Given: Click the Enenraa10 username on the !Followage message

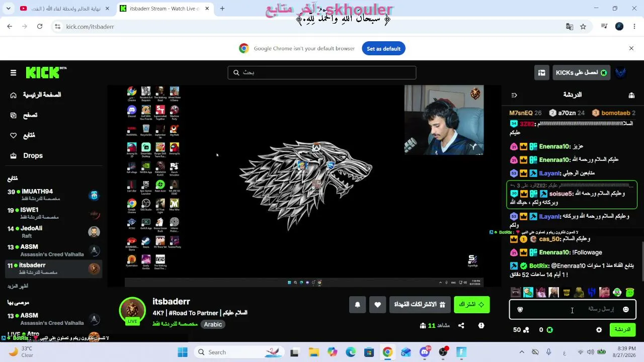Looking at the screenshot, I should (x=554, y=252).
